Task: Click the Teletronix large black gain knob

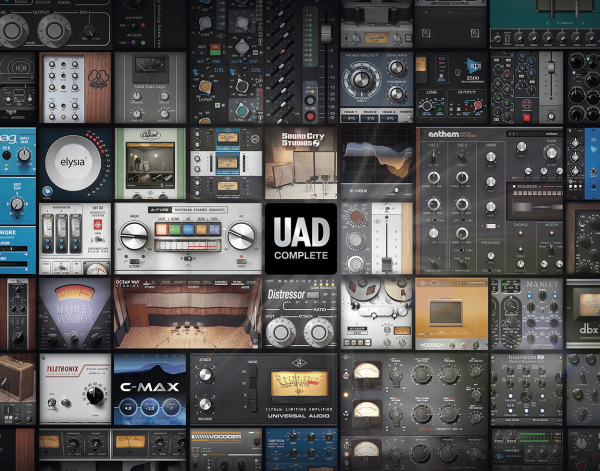Action: pos(95,395)
